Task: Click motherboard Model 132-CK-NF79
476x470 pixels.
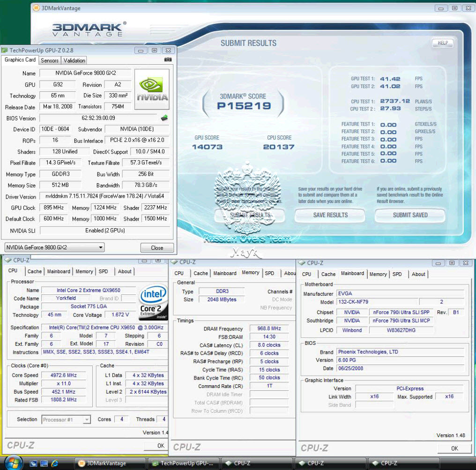Action: (377, 302)
